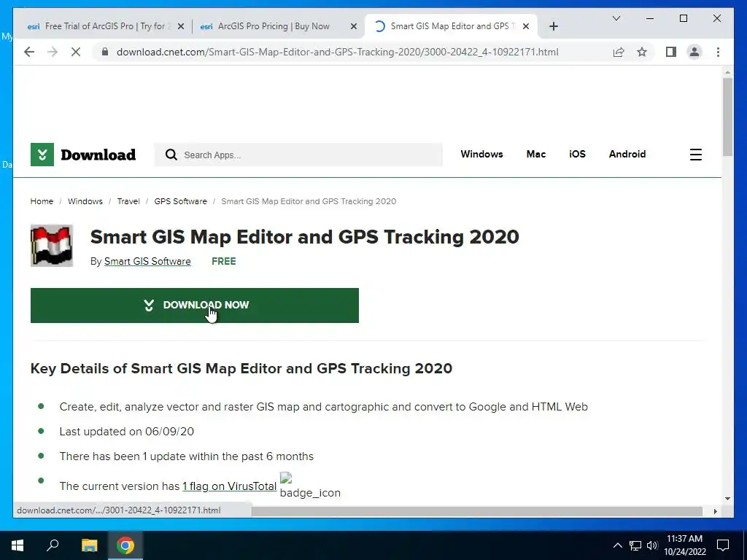Open the browser side panel
Viewport: 747px width, 560px height.
(x=671, y=52)
